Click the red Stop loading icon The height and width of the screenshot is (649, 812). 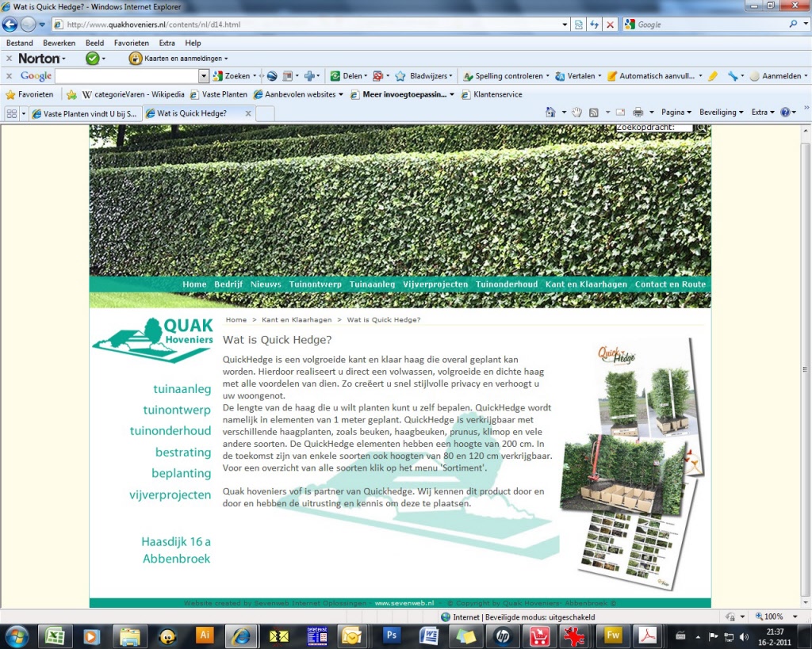click(611, 25)
